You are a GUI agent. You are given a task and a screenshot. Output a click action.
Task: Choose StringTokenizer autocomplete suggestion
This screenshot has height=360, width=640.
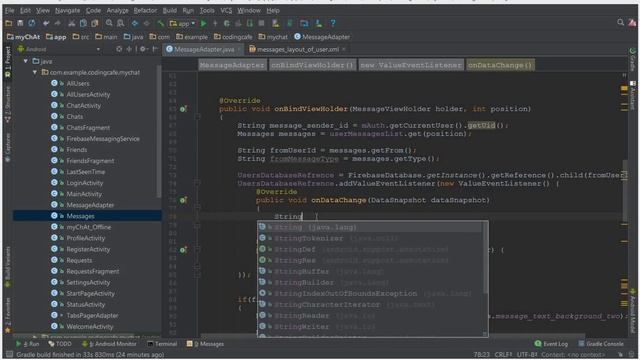click(x=370, y=238)
